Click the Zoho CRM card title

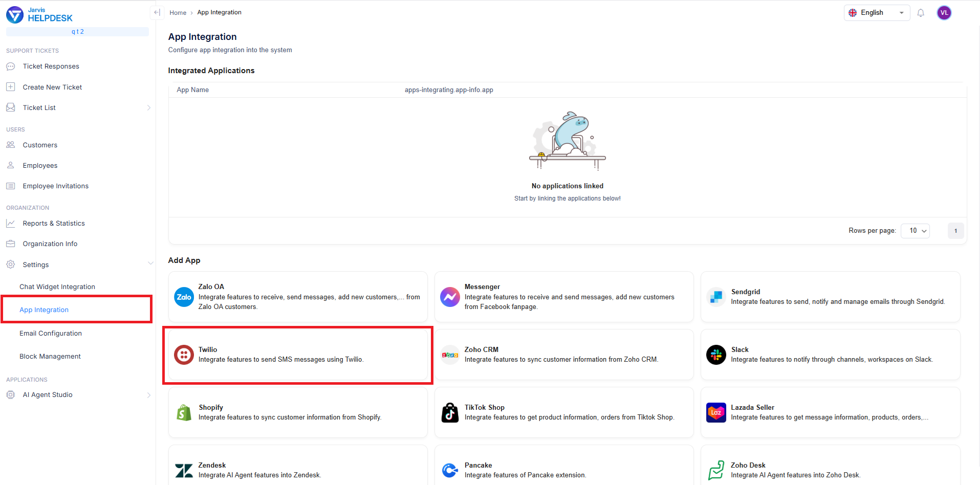pyautogui.click(x=482, y=349)
